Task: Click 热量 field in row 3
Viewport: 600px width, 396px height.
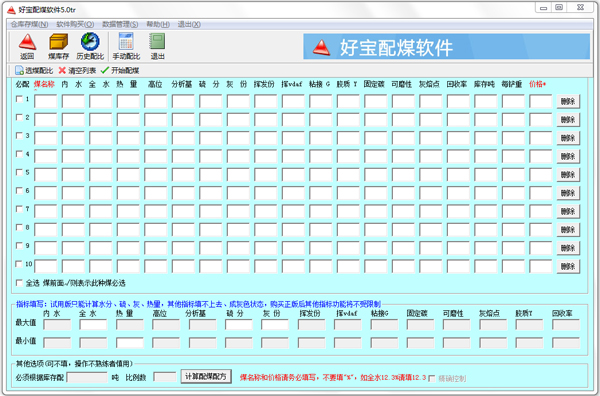Action: pyautogui.click(x=128, y=138)
